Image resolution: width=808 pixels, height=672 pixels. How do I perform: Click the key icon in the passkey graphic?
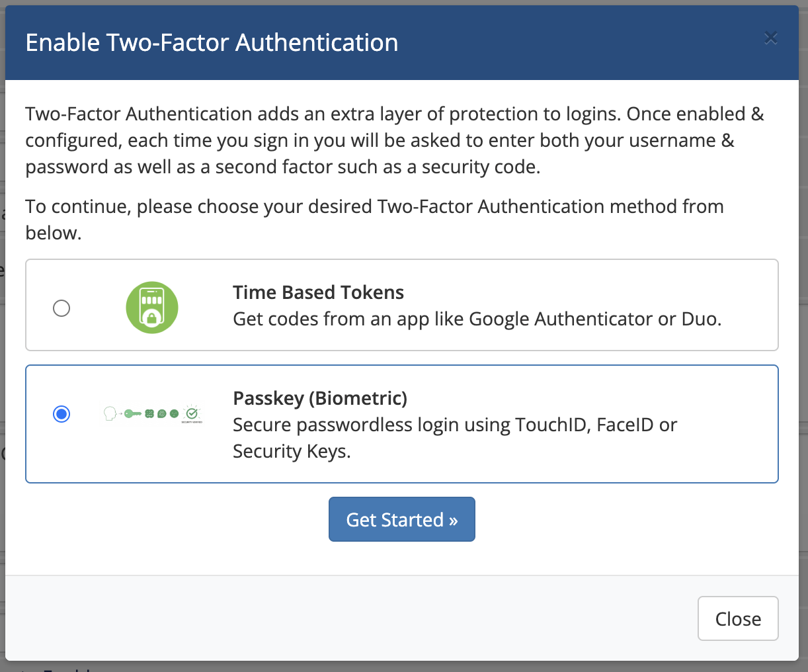click(x=132, y=414)
